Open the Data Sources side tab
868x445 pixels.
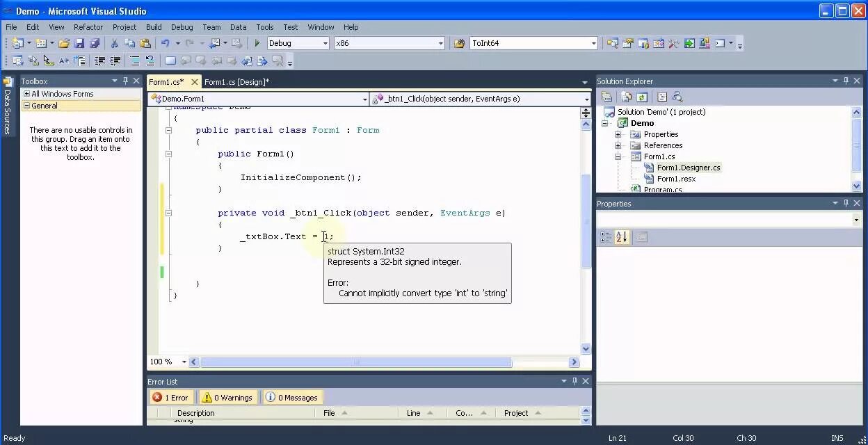(x=7, y=104)
